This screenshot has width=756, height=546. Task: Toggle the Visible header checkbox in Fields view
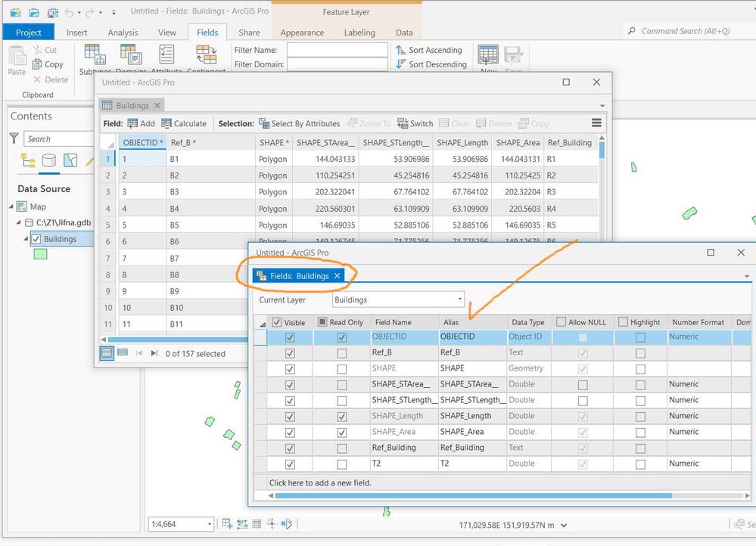(x=277, y=322)
